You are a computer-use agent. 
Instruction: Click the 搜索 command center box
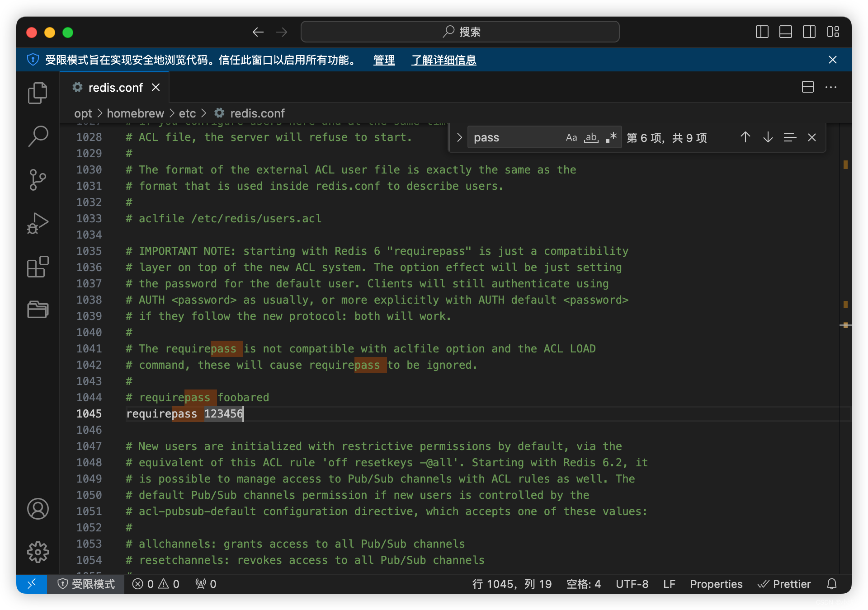click(460, 32)
